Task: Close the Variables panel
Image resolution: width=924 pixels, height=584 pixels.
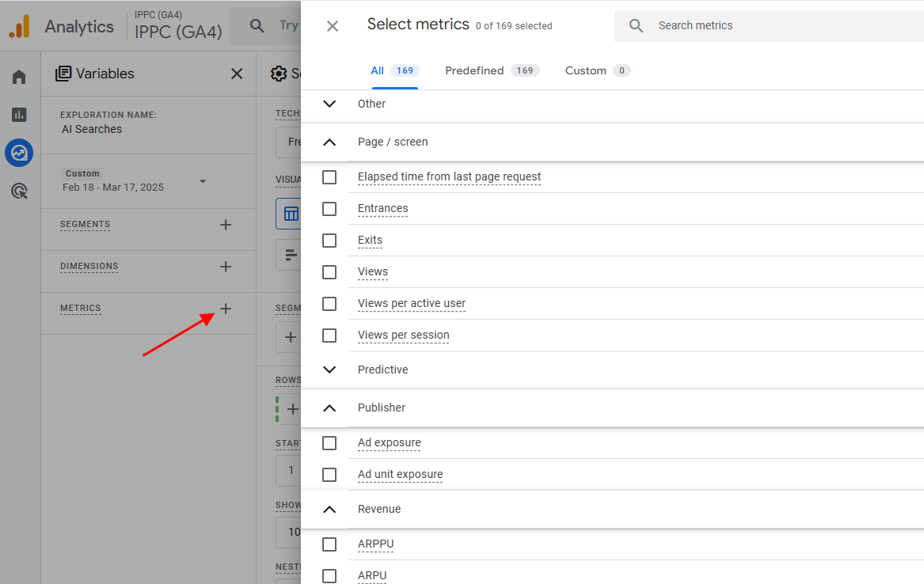Action: coord(237,74)
